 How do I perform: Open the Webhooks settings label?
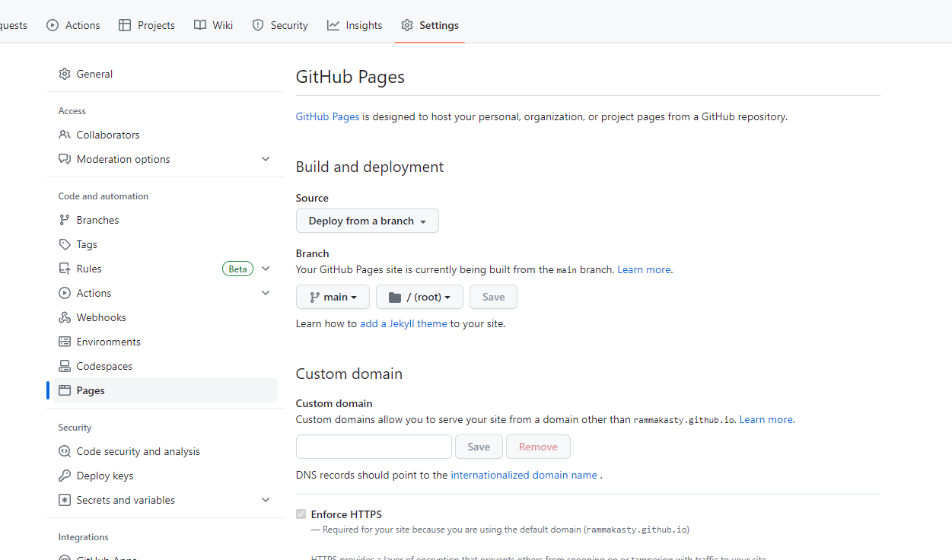[101, 317]
